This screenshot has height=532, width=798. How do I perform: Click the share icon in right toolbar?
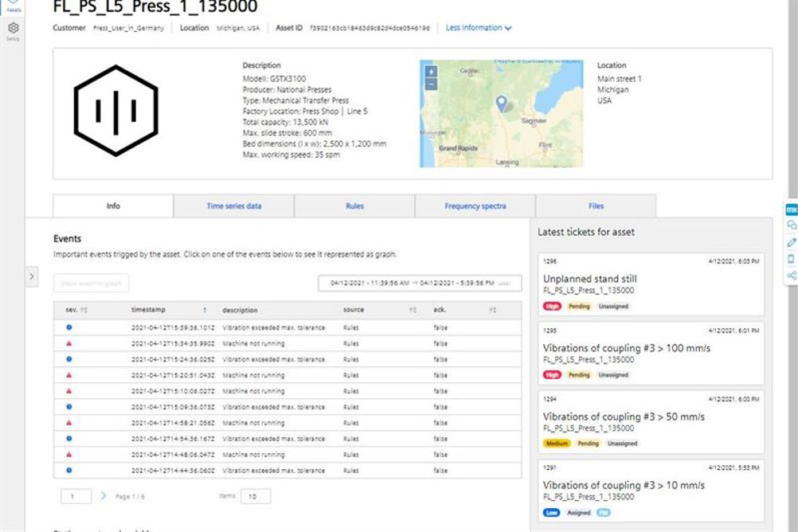pyautogui.click(x=792, y=276)
